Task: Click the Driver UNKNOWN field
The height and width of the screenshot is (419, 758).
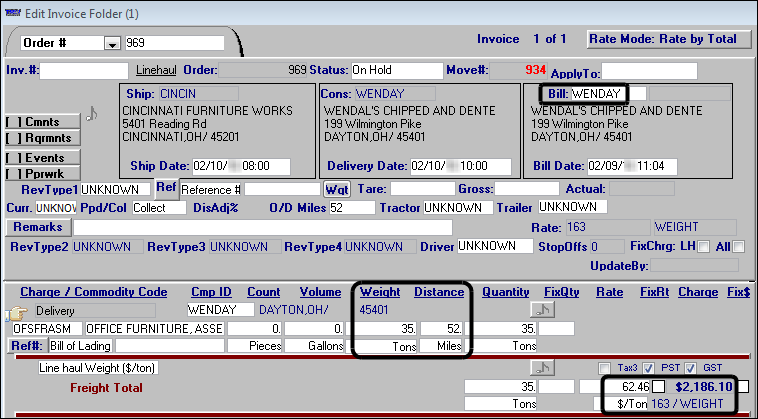Action: tap(495, 246)
